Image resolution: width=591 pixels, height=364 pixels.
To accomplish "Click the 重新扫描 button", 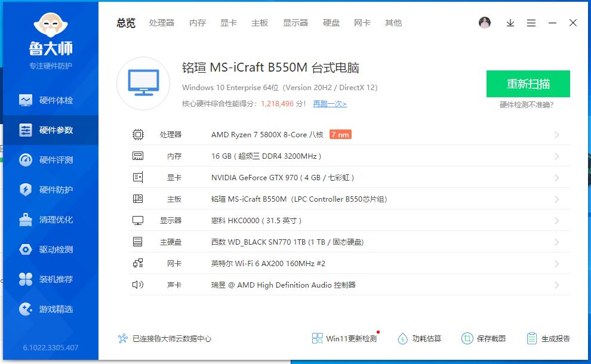I will click(x=528, y=84).
